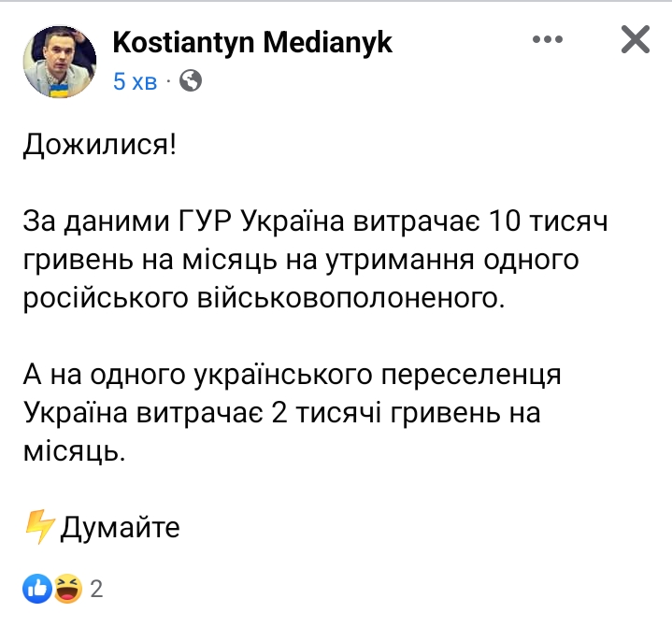Click the blue thumbs-up Like reaction icon
Viewport: 672px width, 627px height.
37,588
